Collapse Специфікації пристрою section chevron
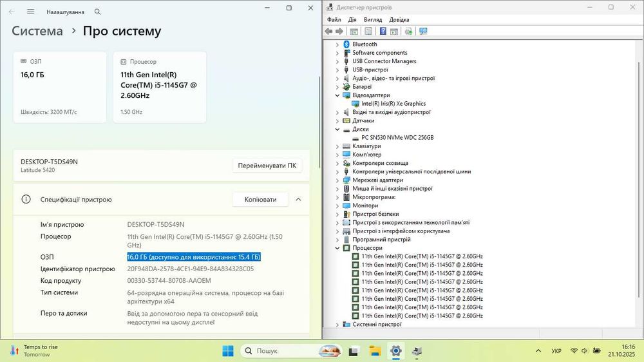 (299, 199)
